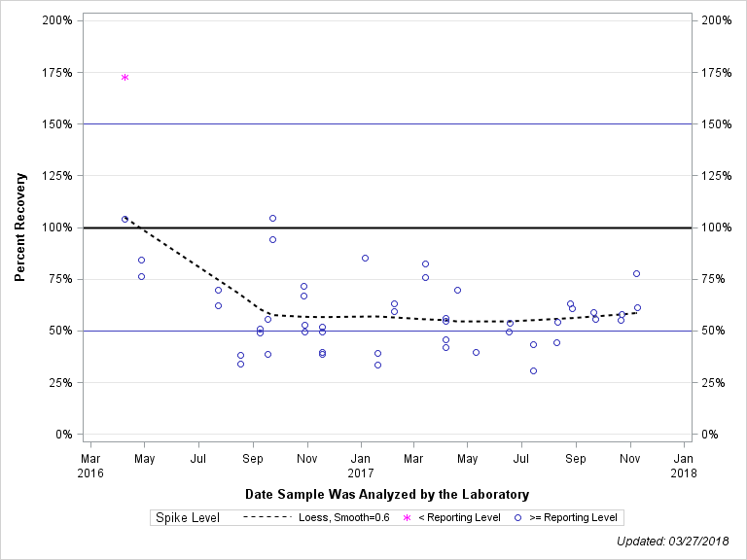Click the blue circle near 70% in May 2017
747x560 pixels.
[x=457, y=290]
